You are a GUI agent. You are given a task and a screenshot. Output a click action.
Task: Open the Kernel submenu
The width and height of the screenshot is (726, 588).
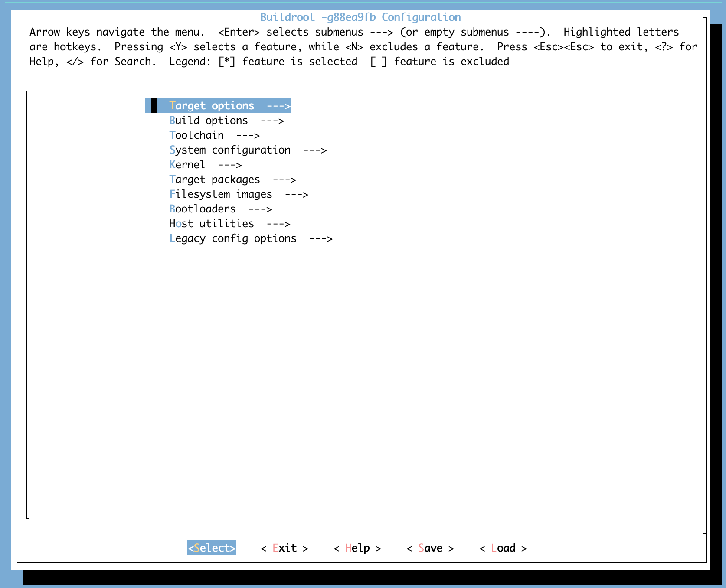205,165
